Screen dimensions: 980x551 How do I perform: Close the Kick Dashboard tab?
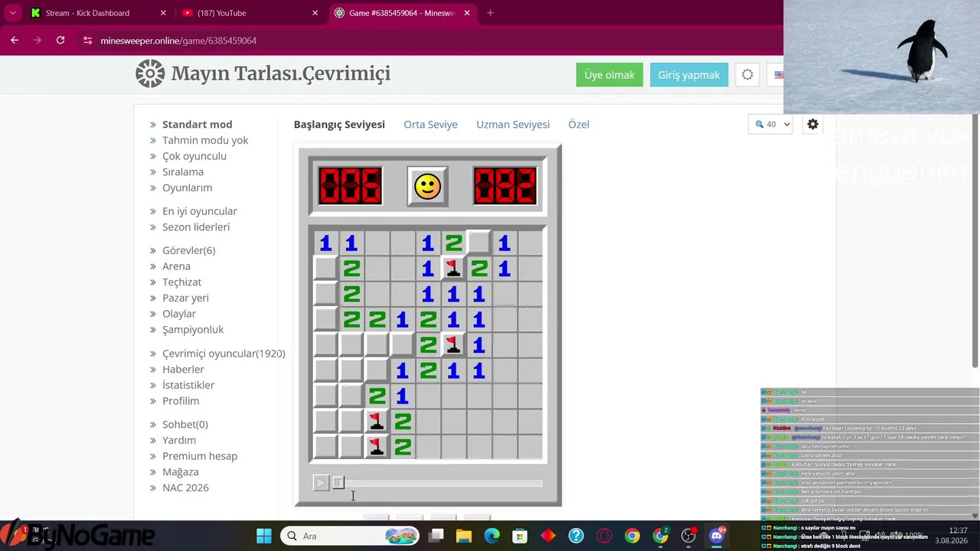(x=163, y=13)
